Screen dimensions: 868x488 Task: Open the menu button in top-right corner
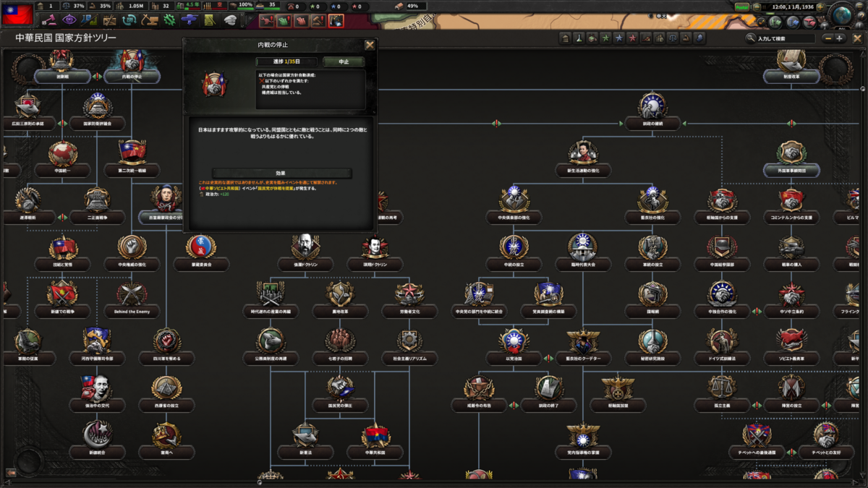pos(859,6)
